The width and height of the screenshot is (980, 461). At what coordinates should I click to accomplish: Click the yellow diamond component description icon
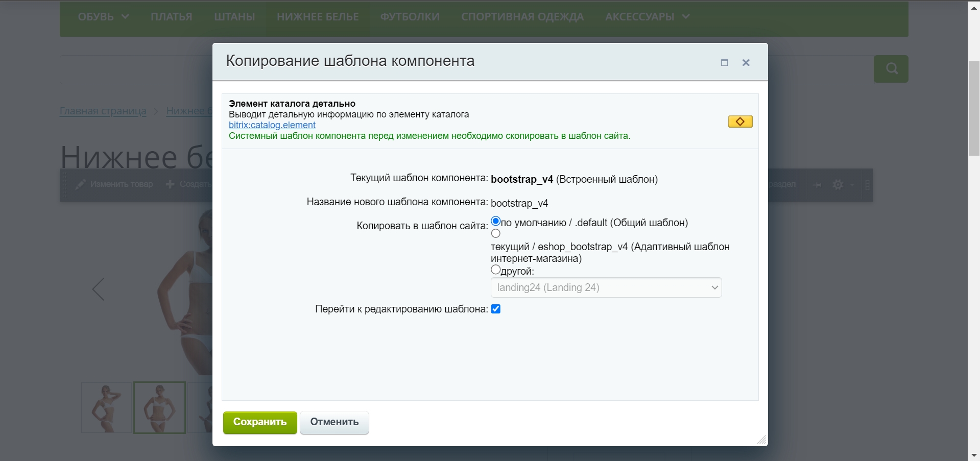pos(740,122)
